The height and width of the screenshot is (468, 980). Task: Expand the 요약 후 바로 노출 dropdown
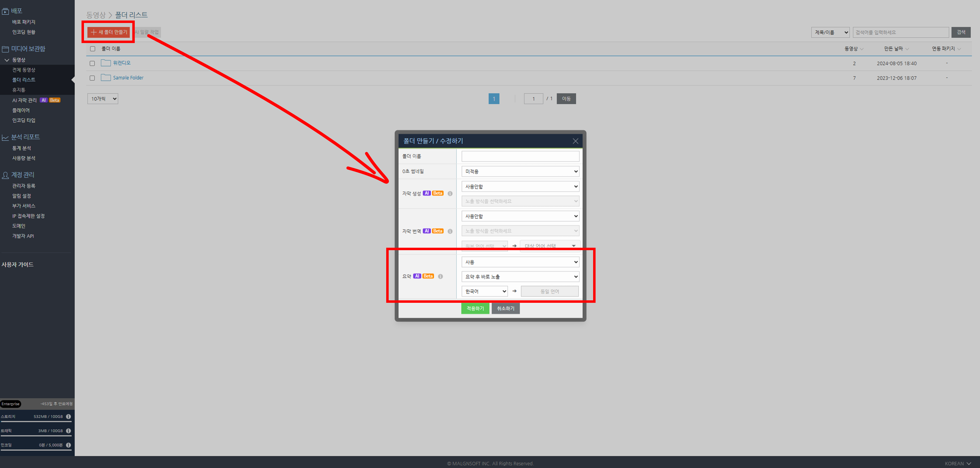[x=520, y=277]
